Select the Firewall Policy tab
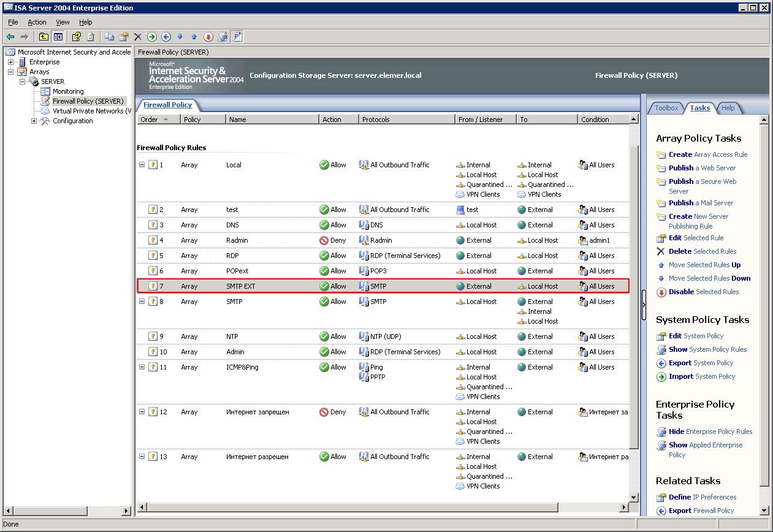The image size is (773, 532). point(168,105)
